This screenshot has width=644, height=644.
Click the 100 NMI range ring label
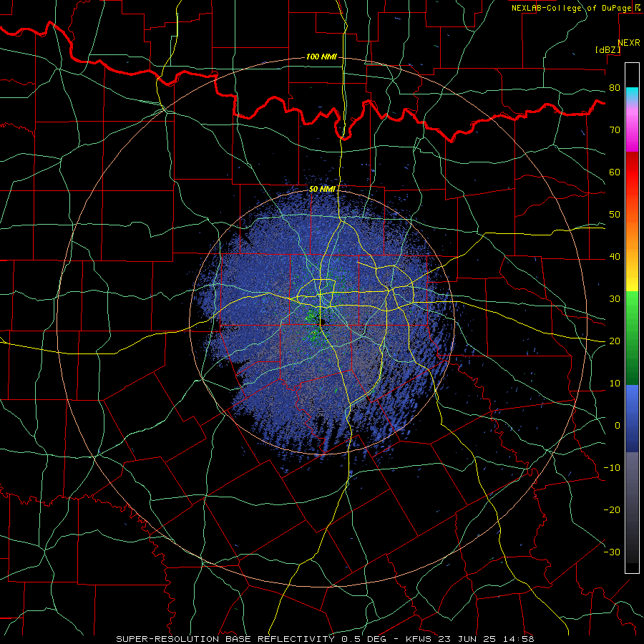[321, 57]
